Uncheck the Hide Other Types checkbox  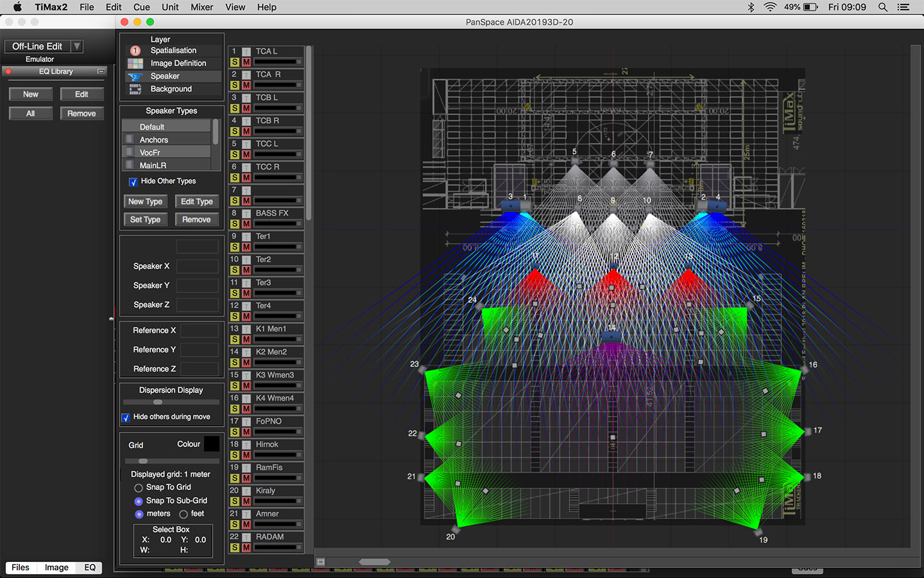pyautogui.click(x=133, y=182)
